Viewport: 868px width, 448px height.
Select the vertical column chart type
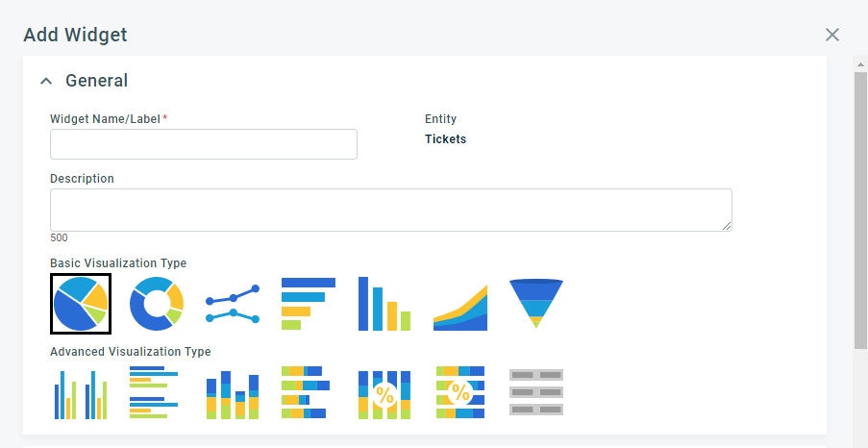click(x=384, y=304)
